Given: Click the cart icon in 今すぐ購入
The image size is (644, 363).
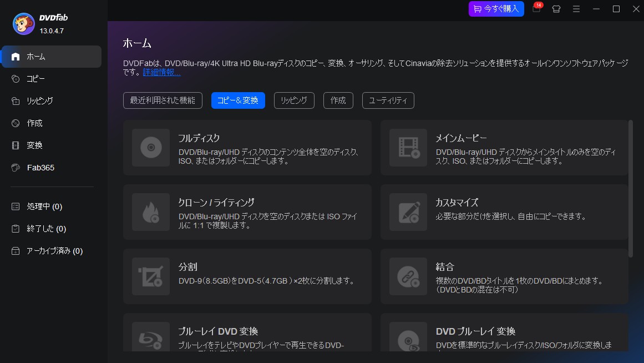Looking at the screenshot, I should click(x=477, y=9).
